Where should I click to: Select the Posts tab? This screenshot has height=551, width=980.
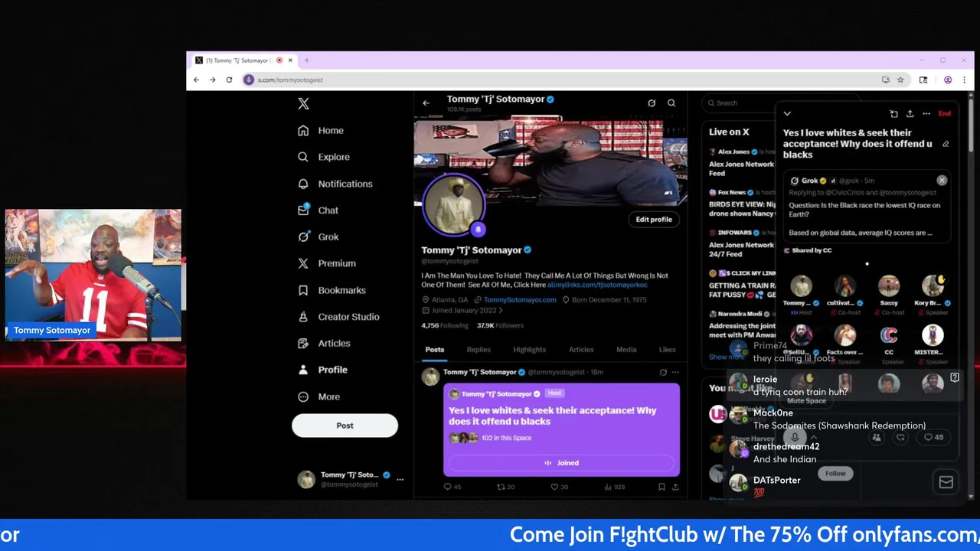point(435,350)
